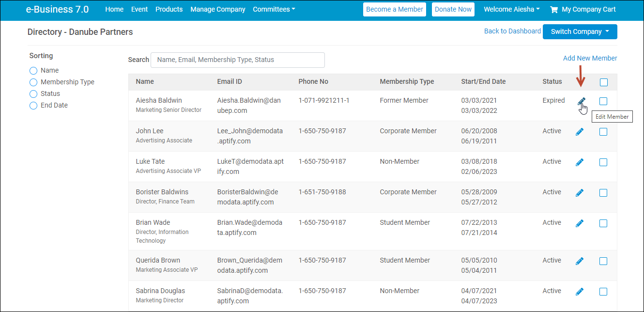The image size is (644, 312).
Task: Click Brian Wade's edit pencil icon
Action: [580, 223]
